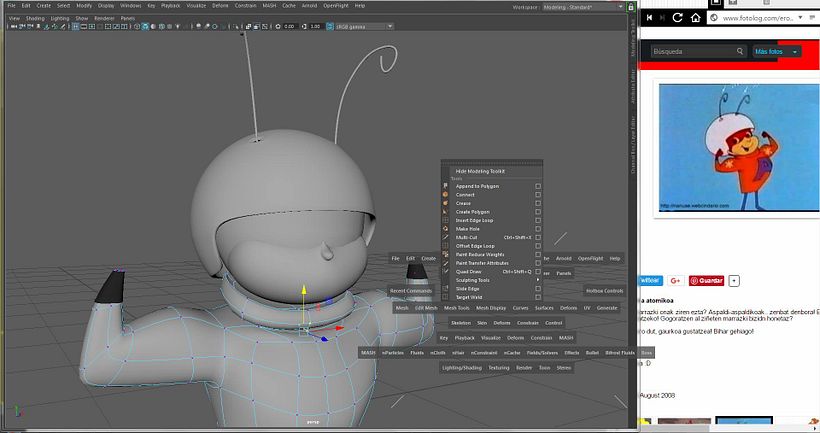Click the Google+ share icon
The height and width of the screenshot is (433, 820).
(676, 281)
